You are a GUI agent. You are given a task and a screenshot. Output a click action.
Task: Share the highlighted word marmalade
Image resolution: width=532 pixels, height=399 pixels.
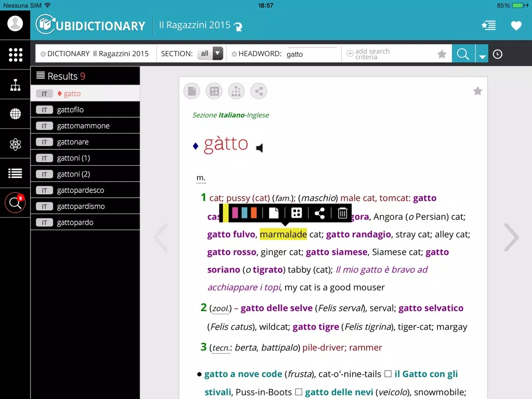click(319, 213)
